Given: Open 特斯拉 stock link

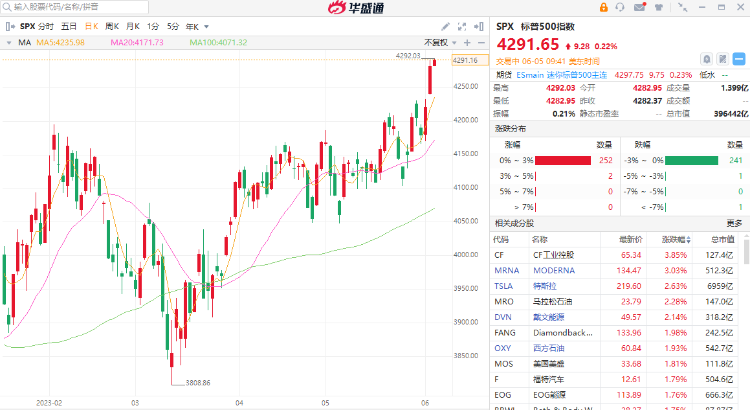Looking at the screenshot, I should [x=545, y=286].
